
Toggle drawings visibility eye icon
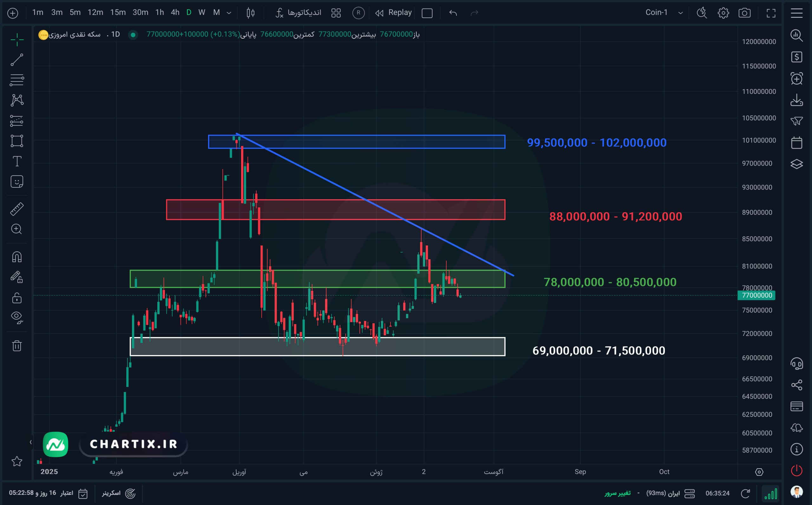coord(17,317)
